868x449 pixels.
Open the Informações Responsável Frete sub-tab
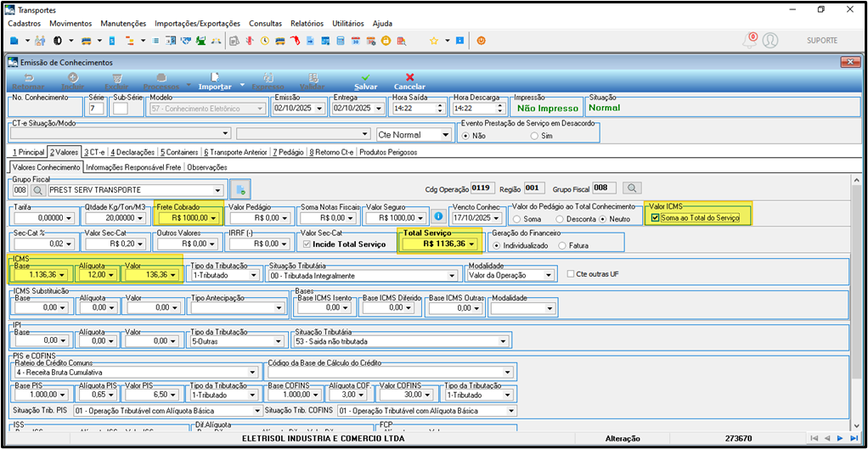coord(134,167)
